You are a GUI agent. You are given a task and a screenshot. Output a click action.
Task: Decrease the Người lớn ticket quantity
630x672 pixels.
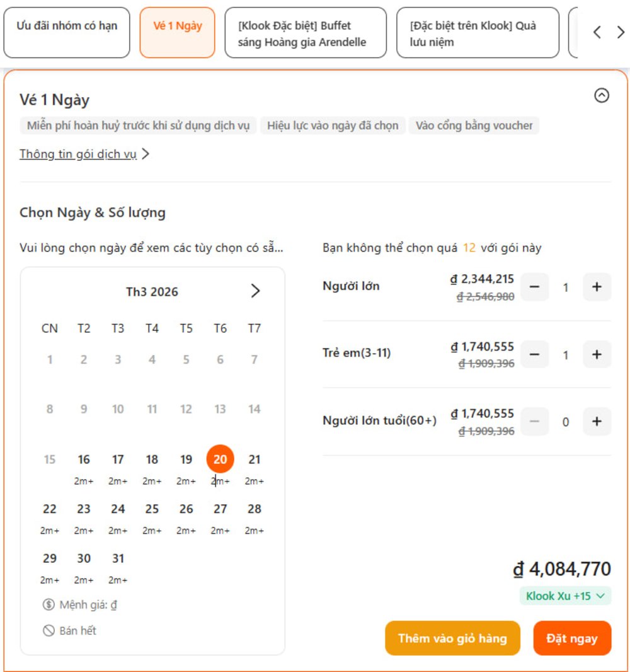[x=534, y=287]
